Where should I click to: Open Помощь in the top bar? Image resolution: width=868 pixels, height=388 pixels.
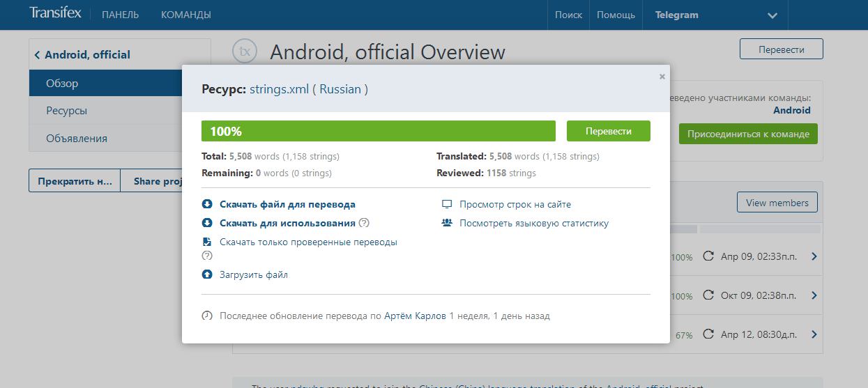(x=616, y=15)
